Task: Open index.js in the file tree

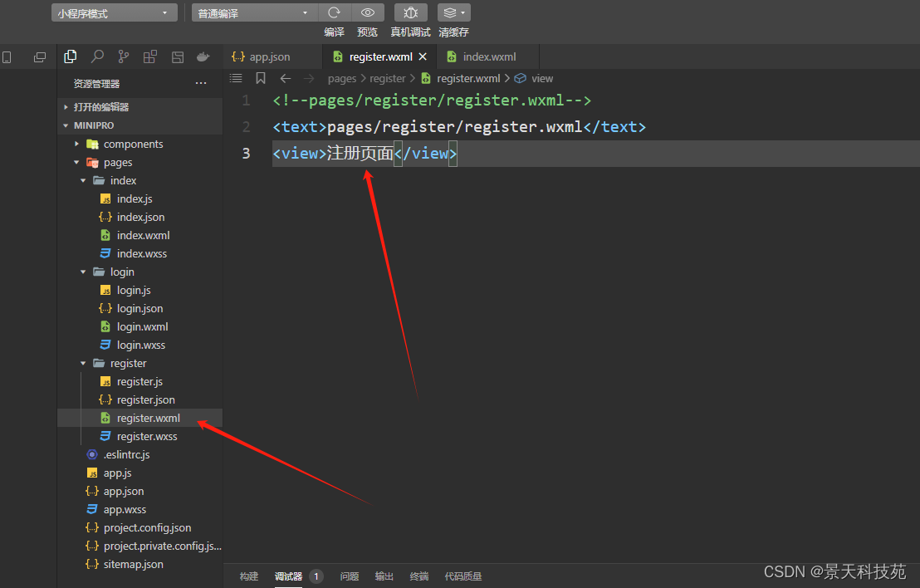Action: (140, 199)
